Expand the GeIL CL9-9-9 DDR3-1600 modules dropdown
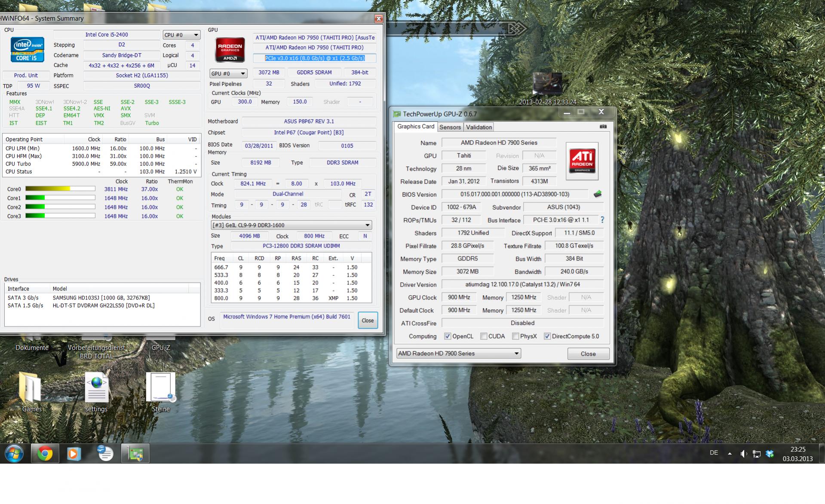Screen dimensions: 825x504 pyautogui.click(x=291, y=225)
